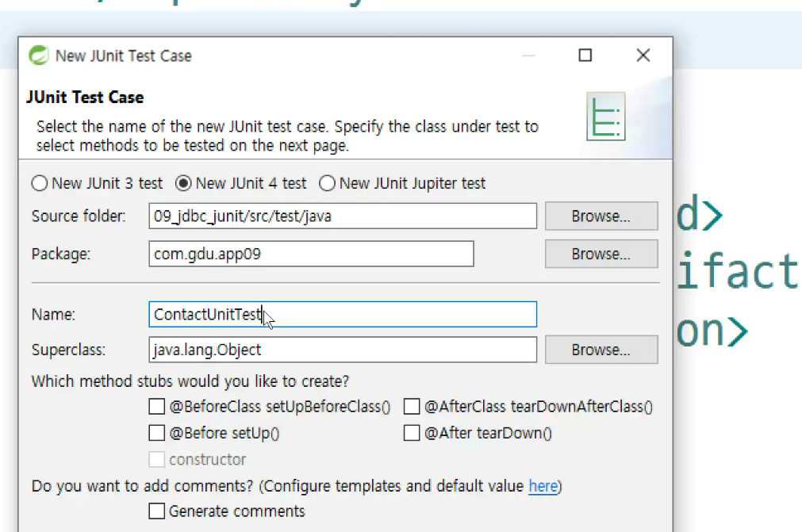Click the Source folder text field
Viewport: 802px width, 532px height.
click(x=343, y=216)
